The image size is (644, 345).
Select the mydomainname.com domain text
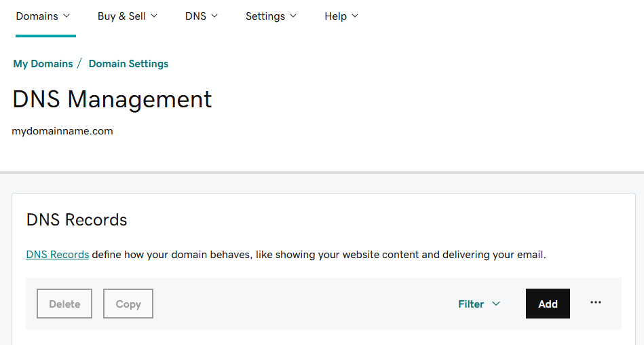tap(62, 131)
